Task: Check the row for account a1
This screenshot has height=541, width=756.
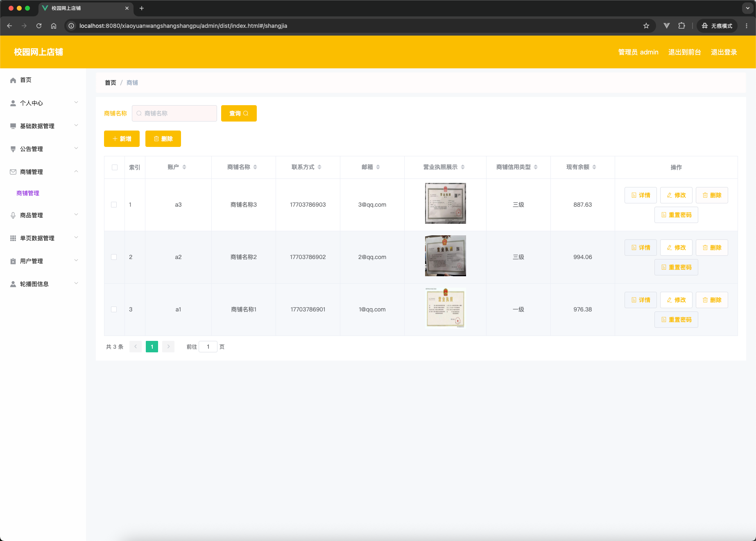Action: pyautogui.click(x=114, y=309)
